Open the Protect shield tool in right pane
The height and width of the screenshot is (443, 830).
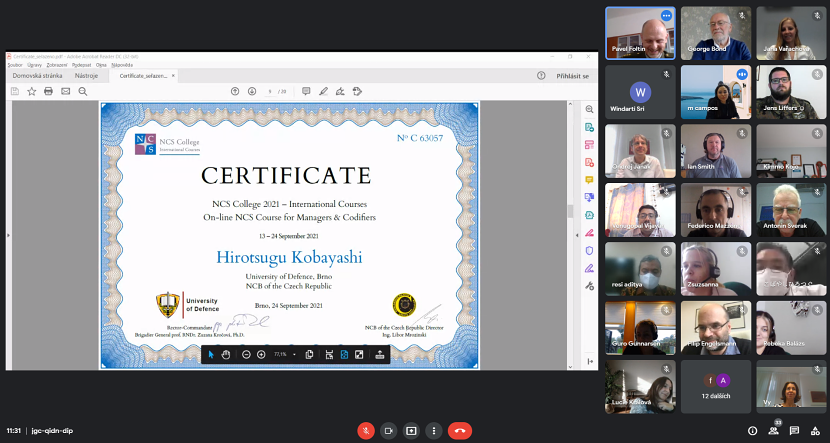coord(589,250)
